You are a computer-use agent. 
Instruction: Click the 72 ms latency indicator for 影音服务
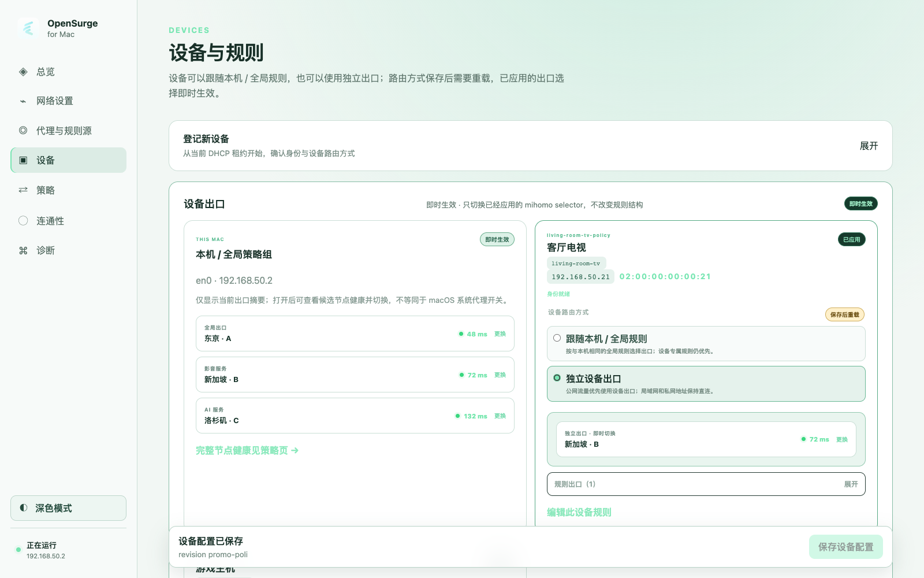click(x=474, y=375)
